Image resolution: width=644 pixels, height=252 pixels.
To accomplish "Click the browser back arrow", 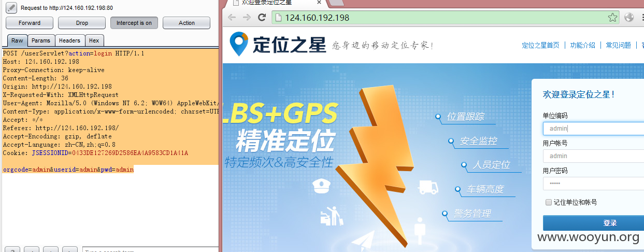I will click(x=232, y=18).
